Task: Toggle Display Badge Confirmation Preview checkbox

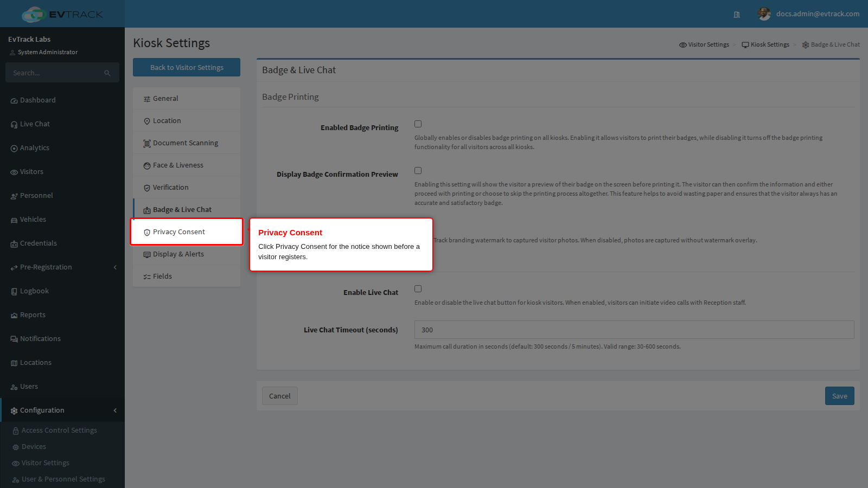Action: (x=418, y=171)
